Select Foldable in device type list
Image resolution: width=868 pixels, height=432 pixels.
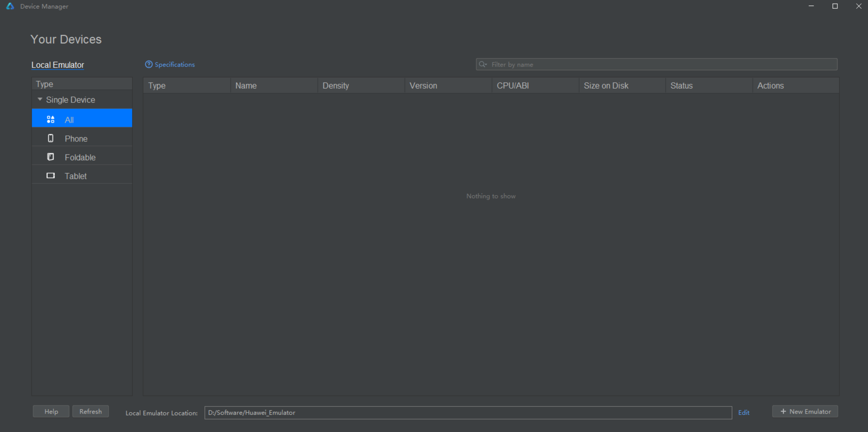tap(80, 157)
